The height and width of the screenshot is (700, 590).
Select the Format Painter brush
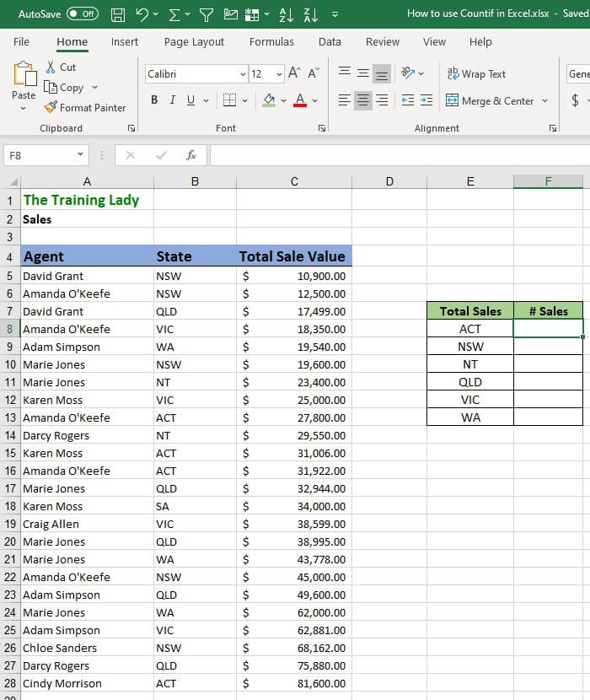[x=51, y=107]
